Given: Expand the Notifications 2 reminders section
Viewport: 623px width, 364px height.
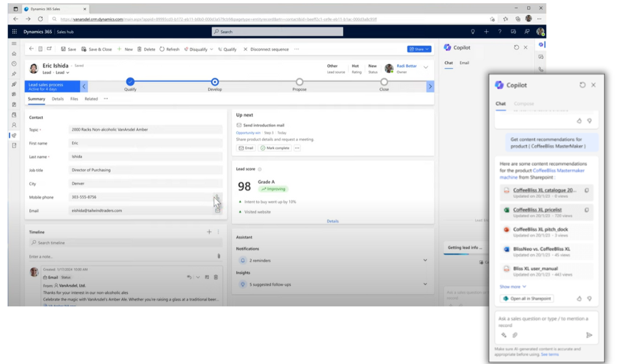Looking at the screenshot, I should click(x=425, y=260).
